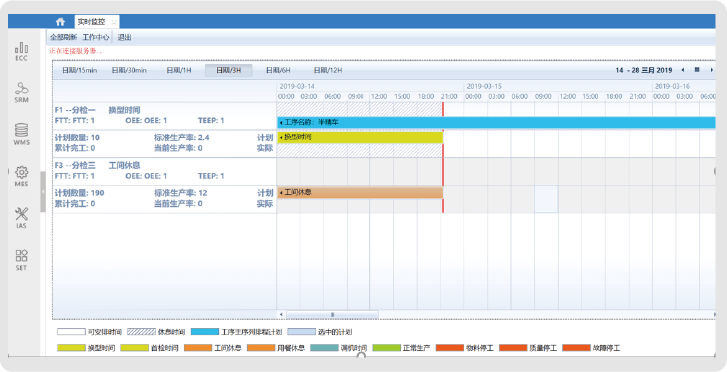Select the 日期/3H time scale

click(x=229, y=71)
